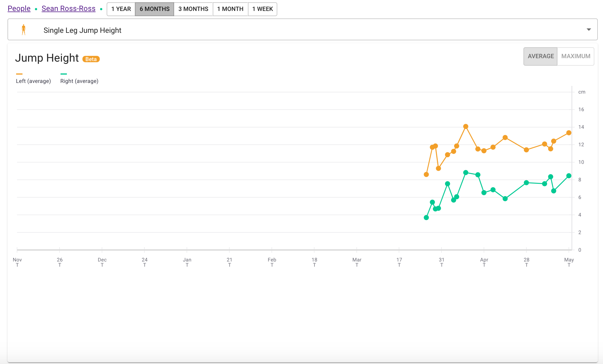Open the Sean Ross-Ross profile link
Image resolution: width=603 pixels, height=364 pixels.
click(68, 9)
